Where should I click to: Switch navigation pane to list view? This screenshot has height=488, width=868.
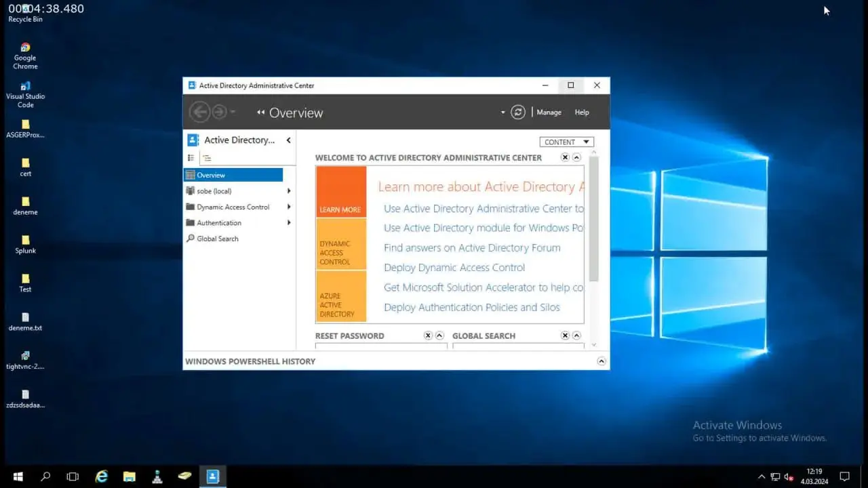191,158
